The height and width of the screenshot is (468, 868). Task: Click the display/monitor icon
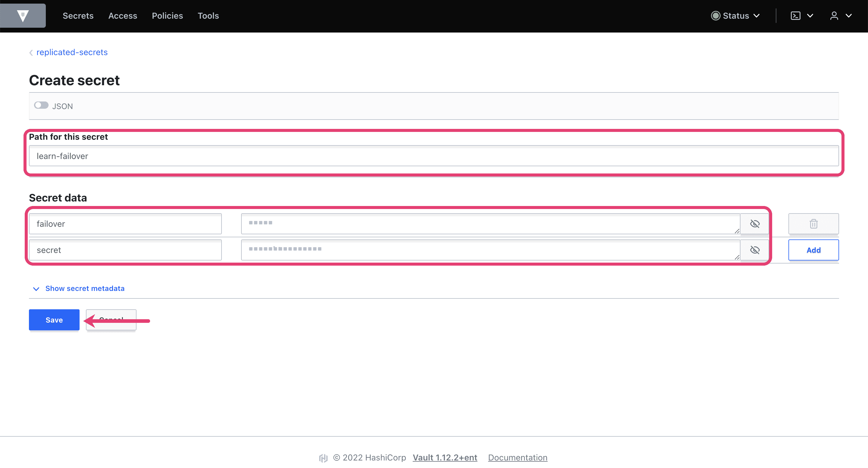(x=796, y=16)
